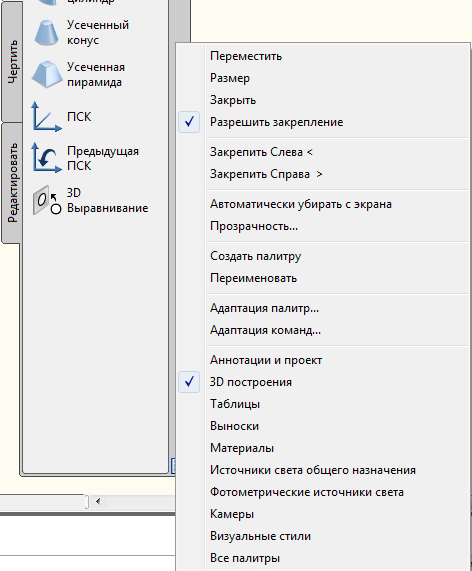Select the Камеры palette group
The height and width of the screenshot is (571, 472).
click(x=322, y=514)
